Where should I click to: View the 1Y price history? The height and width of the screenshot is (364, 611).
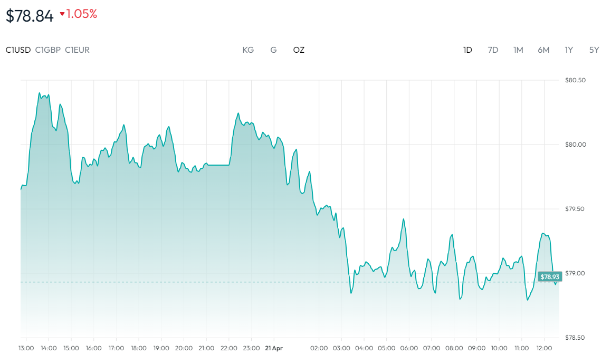(569, 50)
